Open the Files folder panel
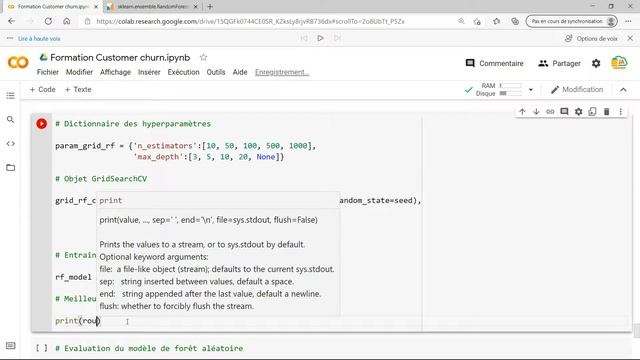Image resolution: width=640 pixels, height=360 pixels. point(11,168)
